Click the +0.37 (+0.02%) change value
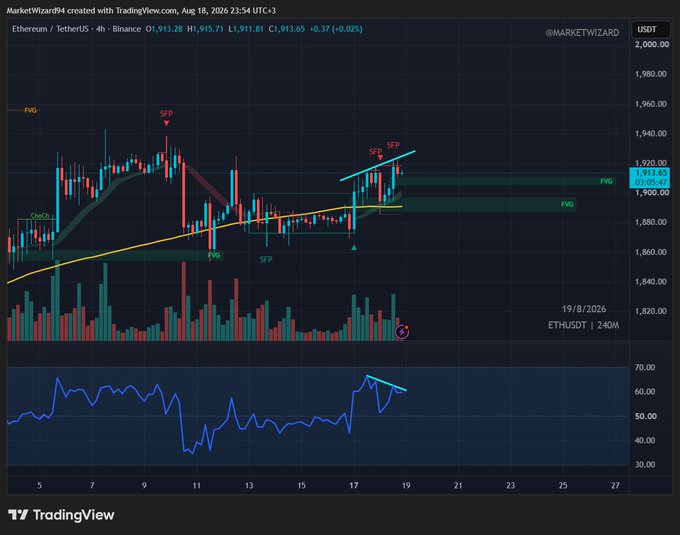The width and height of the screenshot is (680, 535). click(x=336, y=29)
